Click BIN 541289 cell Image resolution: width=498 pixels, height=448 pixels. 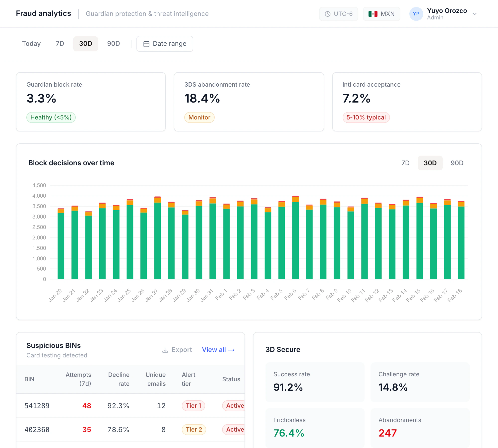[x=37, y=406]
